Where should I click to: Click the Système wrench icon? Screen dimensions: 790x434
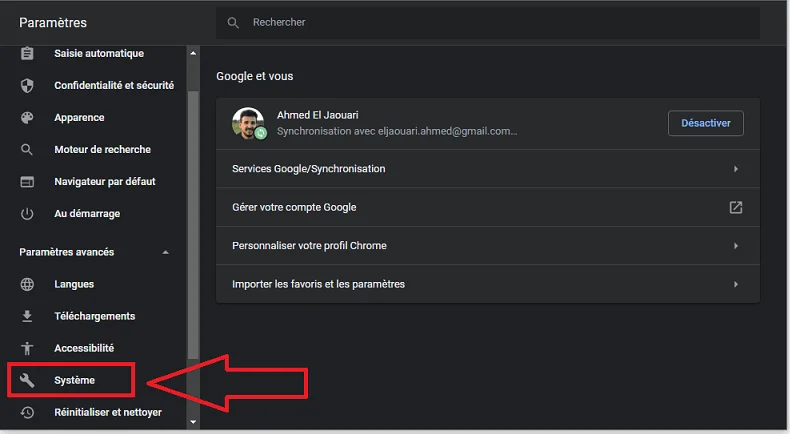[x=27, y=380]
